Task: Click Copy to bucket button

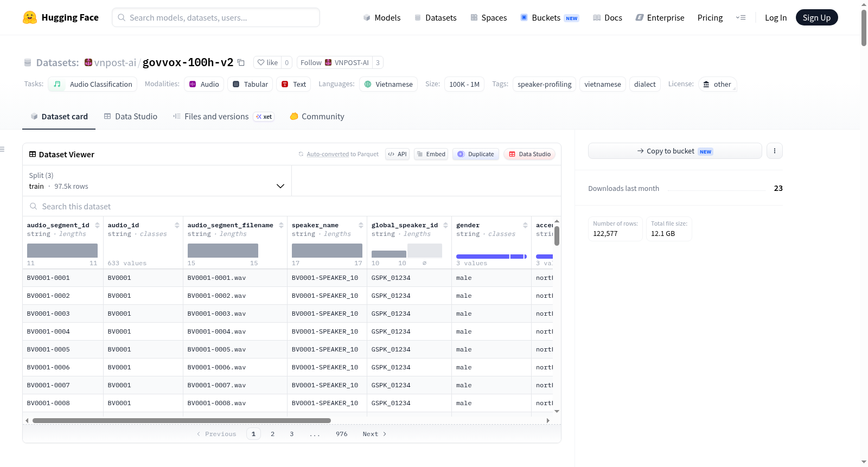Action: point(675,151)
